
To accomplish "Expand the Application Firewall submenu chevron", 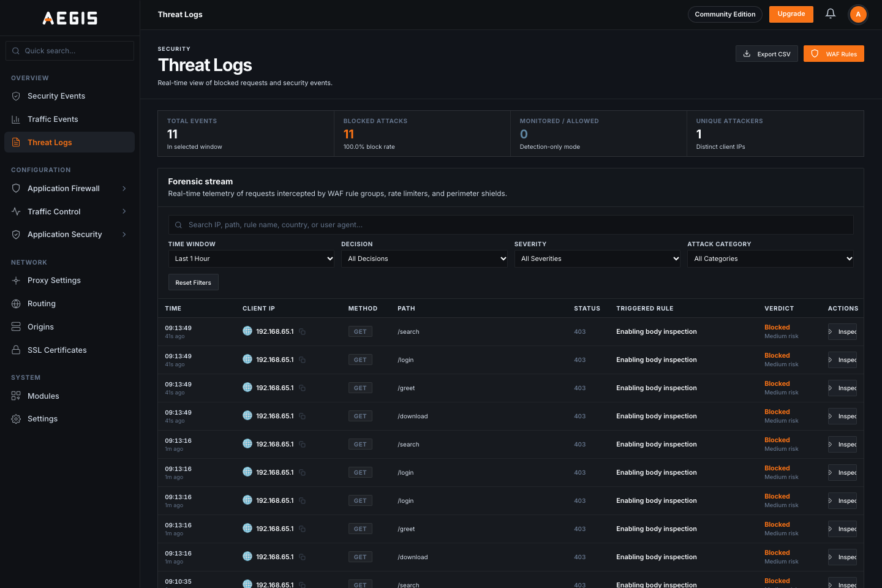I will (x=124, y=189).
